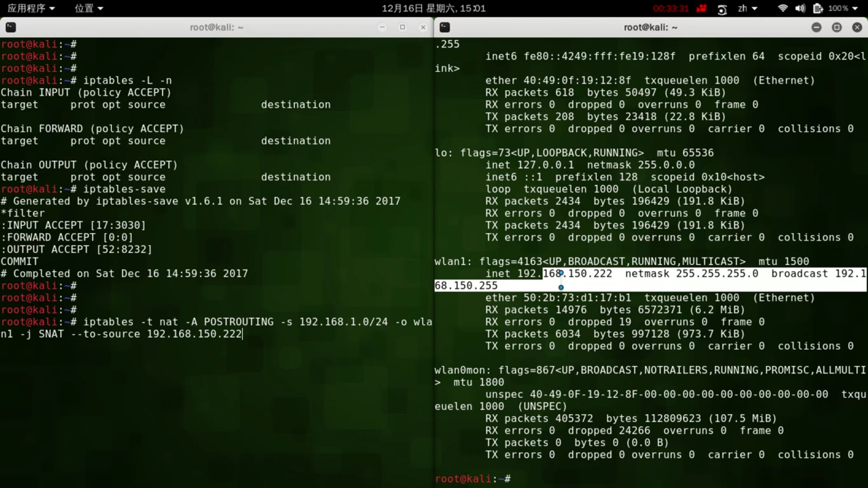Click 'unspec 40-49-0F-19-12-8F' line
Image resolution: width=868 pixels, height=488 pixels.
tap(675, 394)
